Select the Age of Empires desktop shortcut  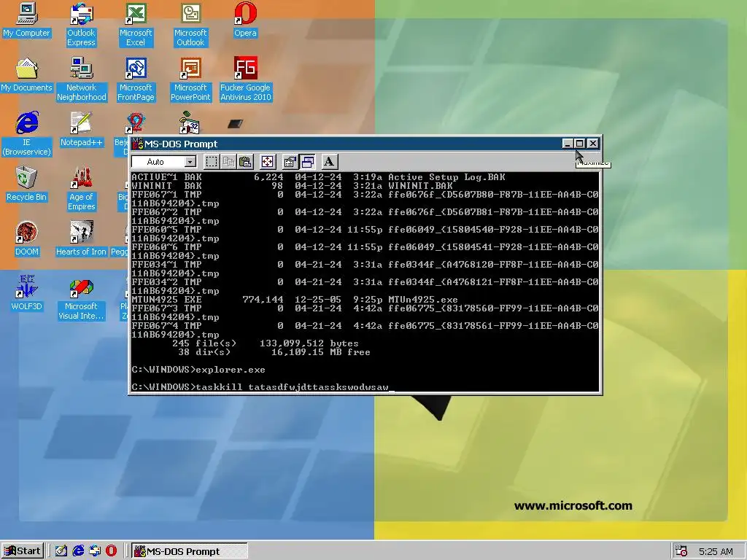(81, 189)
